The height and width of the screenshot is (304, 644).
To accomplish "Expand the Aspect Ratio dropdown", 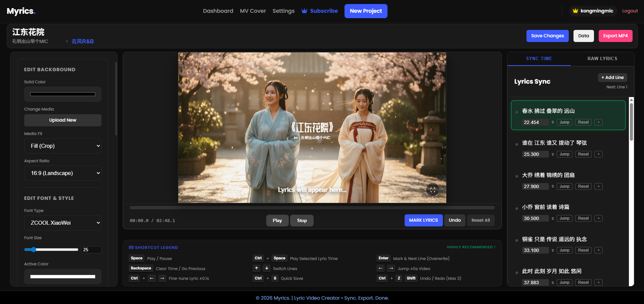I will tap(63, 173).
